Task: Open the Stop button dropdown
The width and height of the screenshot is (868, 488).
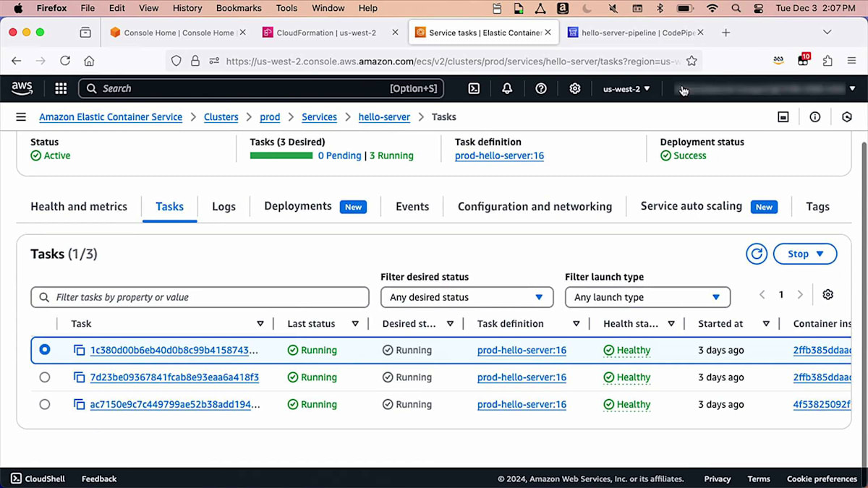Action: (805, 254)
